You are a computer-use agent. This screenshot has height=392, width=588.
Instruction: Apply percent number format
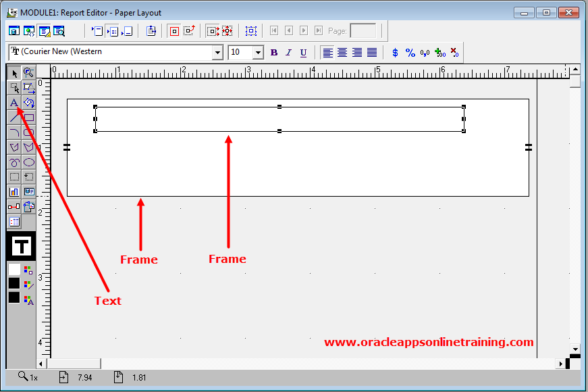pos(410,53)
